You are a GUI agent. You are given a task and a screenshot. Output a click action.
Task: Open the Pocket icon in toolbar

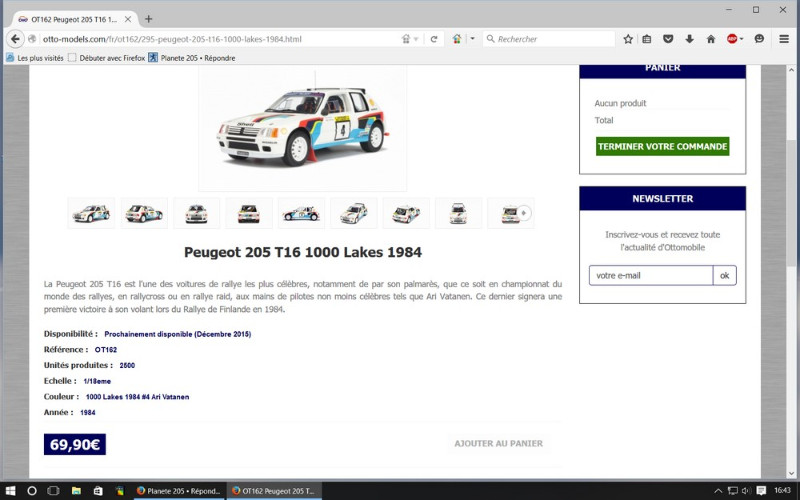click(x=668, y=39)
